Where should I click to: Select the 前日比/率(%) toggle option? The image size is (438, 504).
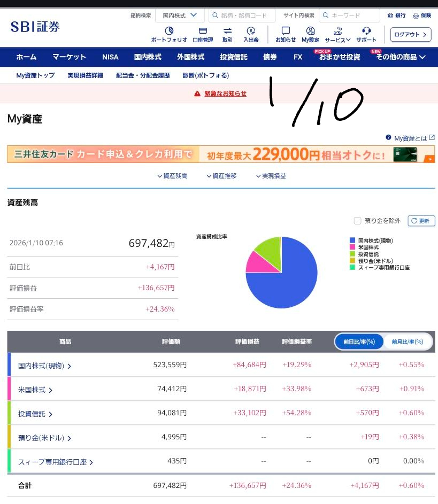coord(359,342)
